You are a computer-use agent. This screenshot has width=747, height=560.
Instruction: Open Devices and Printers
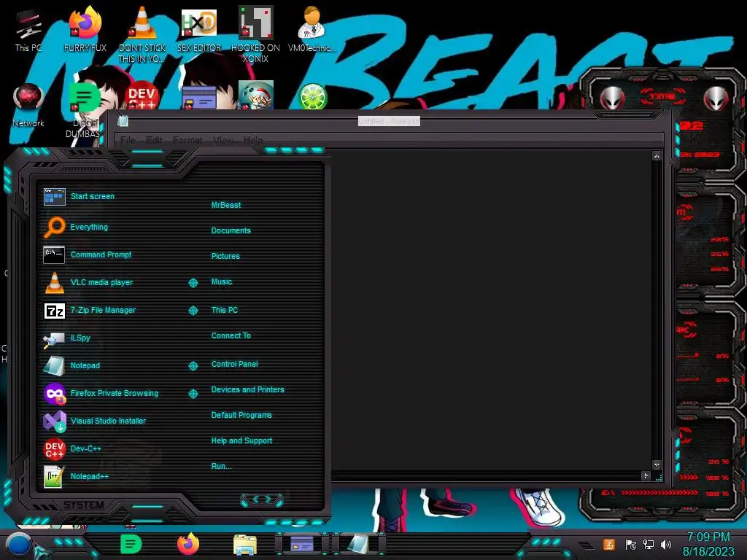(248, 389)
